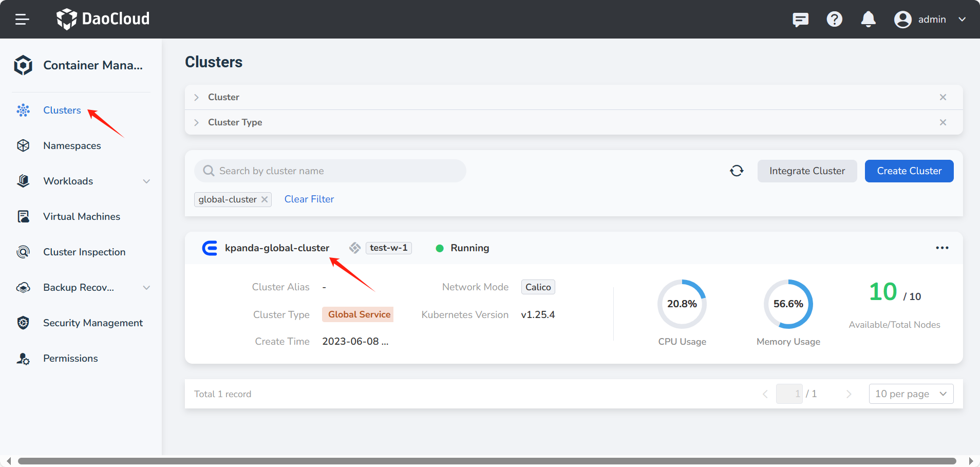The height and width of the screenshot is (467, 980).
Task: Remove the global-cluster filter tag
Action: [265, 199]
